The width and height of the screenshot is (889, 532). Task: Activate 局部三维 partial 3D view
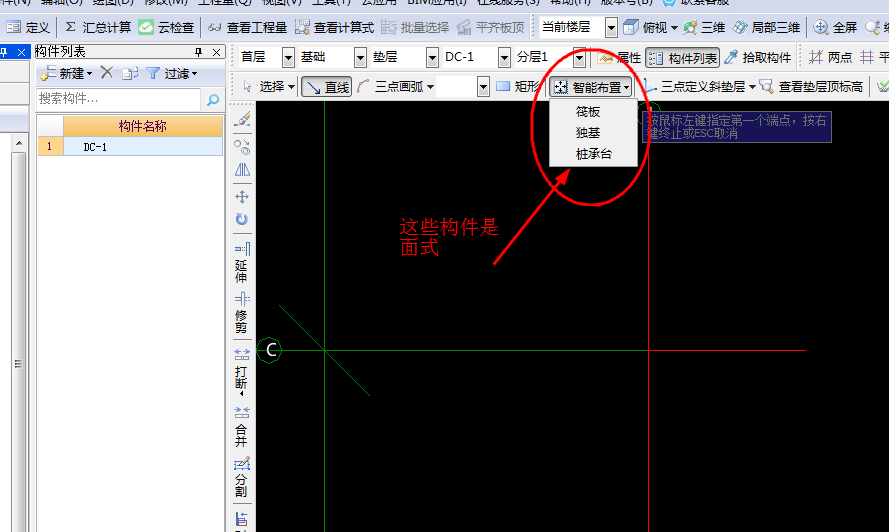pos(766,27)
